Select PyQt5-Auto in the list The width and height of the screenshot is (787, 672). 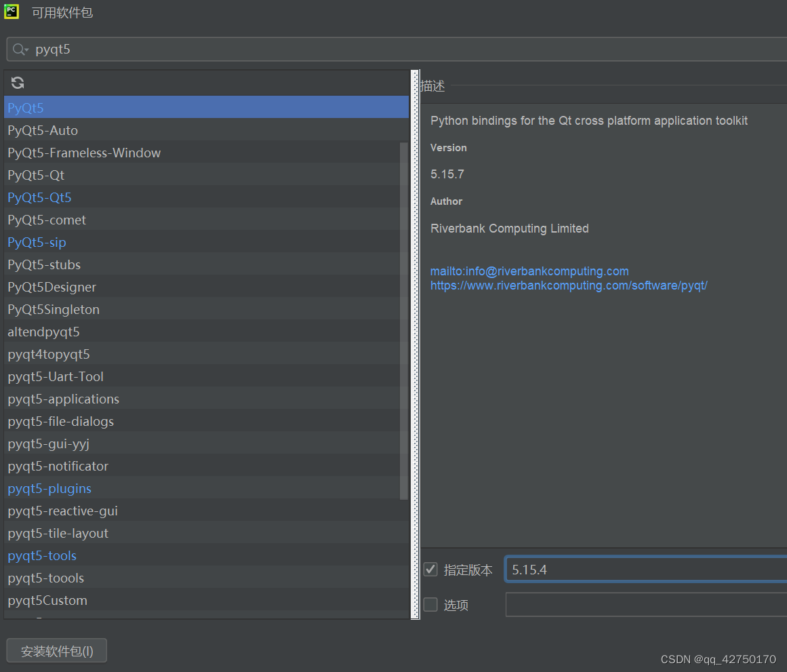206,130
